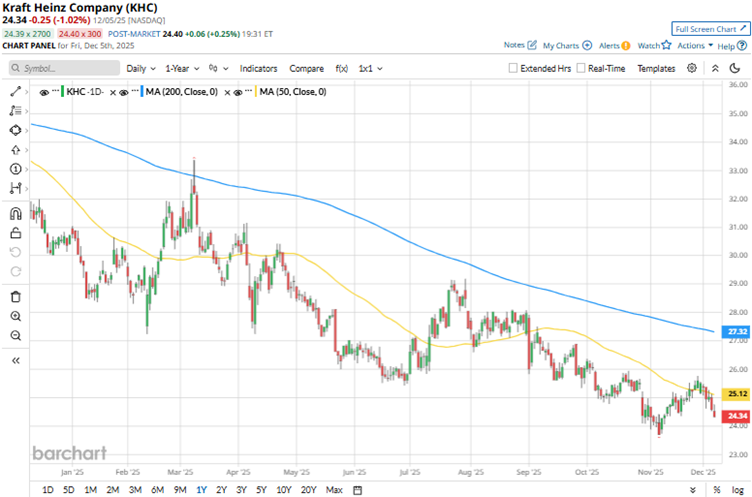The image size is (752, 497).
Task: Collapse the drawing tools sidebar
Action: [15, 361]
